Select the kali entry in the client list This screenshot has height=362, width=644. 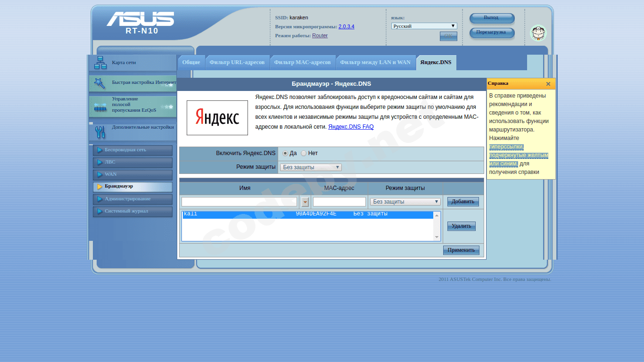click(307, 214)
